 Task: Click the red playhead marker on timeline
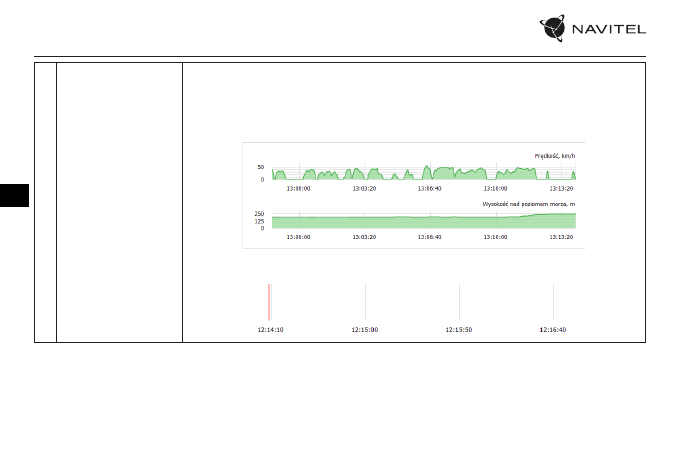click(269, 301)
